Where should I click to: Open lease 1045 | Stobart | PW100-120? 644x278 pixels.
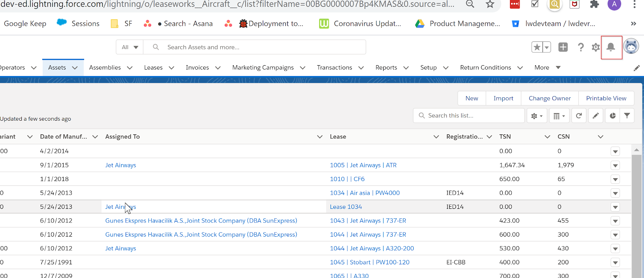point(369,262)
